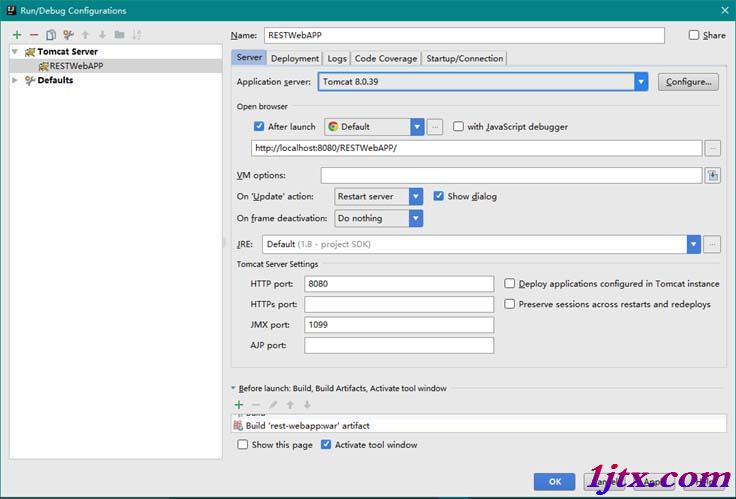
Task: Create a new folder via the folder icon
Action: point(119,35)
